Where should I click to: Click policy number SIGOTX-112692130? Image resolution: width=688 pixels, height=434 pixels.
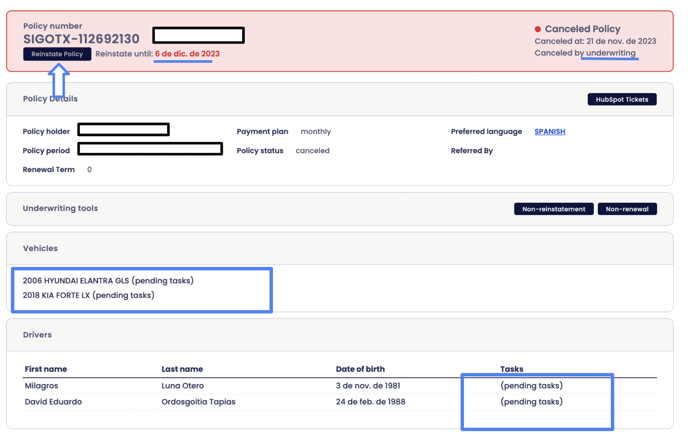tap(81, 39)
